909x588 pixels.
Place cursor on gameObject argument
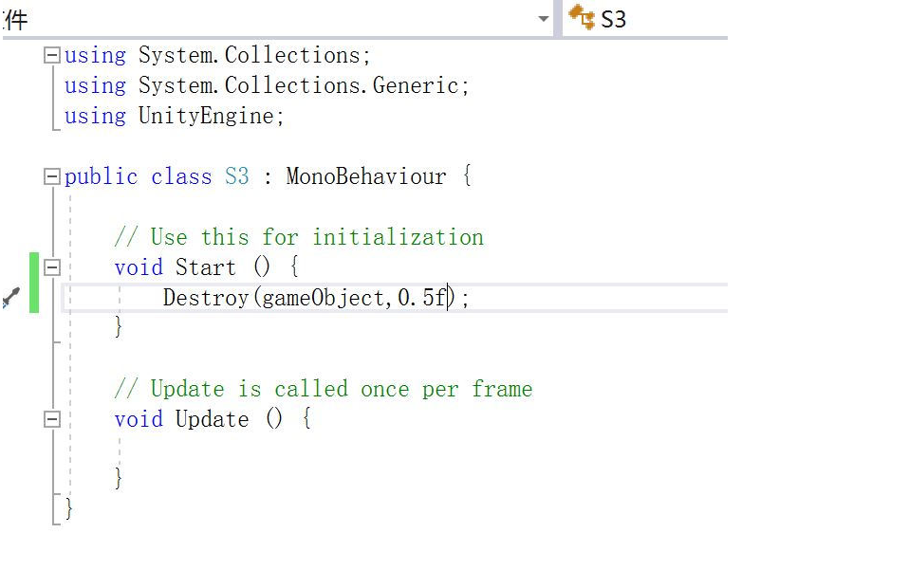pyautogui.click(x=323, y=298)
